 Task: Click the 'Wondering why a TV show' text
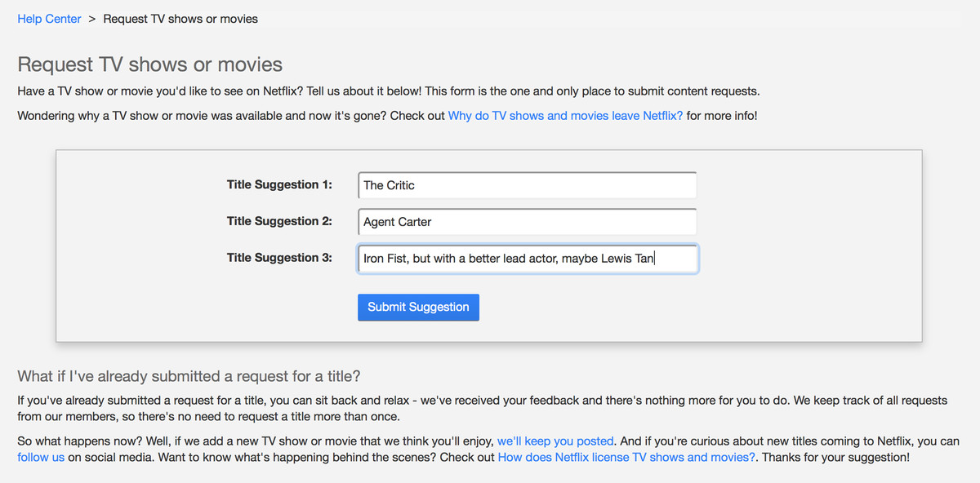[230, 116]
